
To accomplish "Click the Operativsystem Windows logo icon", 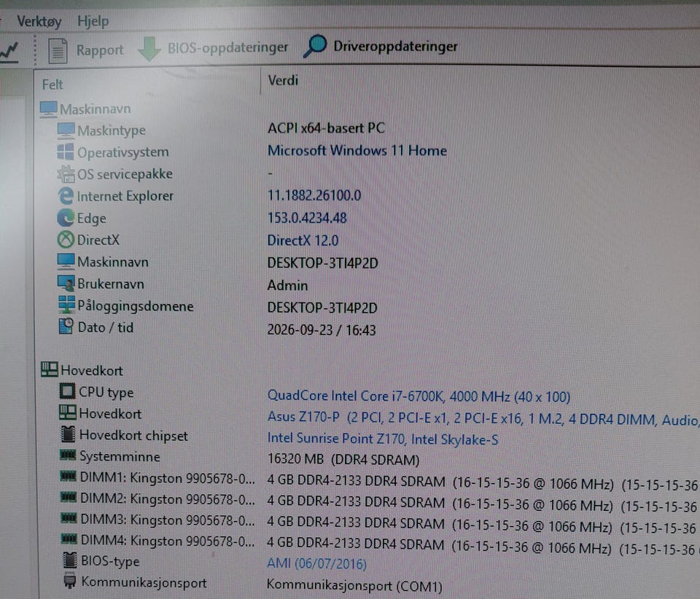I will [x=66, y=152].
